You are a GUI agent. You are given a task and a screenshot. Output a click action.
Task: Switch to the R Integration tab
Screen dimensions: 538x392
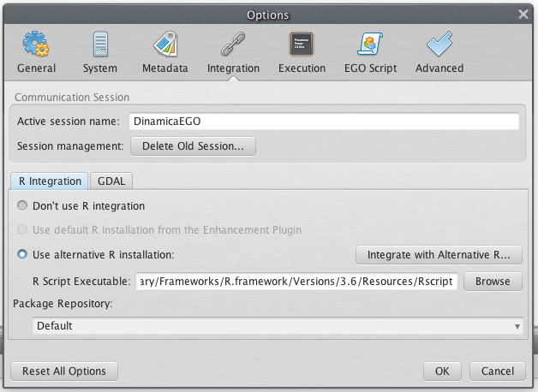click(50, 181)
